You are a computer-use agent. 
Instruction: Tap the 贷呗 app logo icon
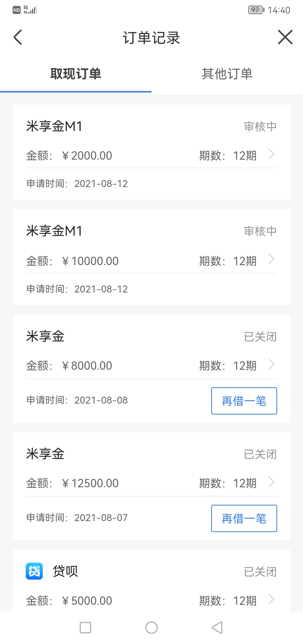point(34,571)
